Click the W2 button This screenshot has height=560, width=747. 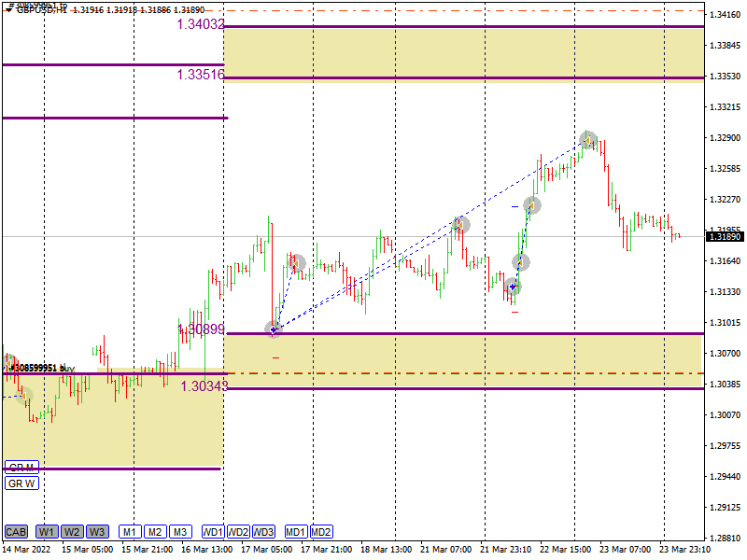[x=72, y=532]
